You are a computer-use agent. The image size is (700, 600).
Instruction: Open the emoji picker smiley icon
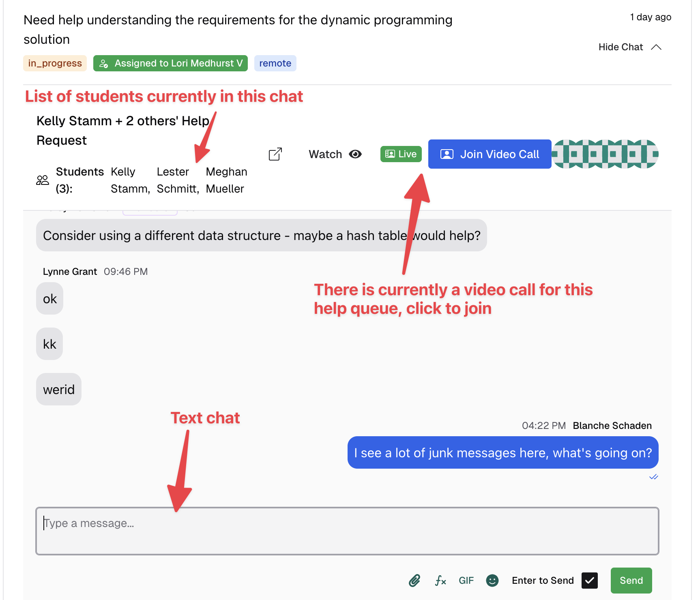coord(492,581)
